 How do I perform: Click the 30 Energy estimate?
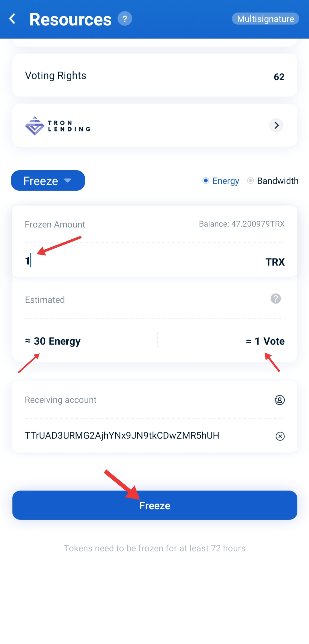point(53,341)
